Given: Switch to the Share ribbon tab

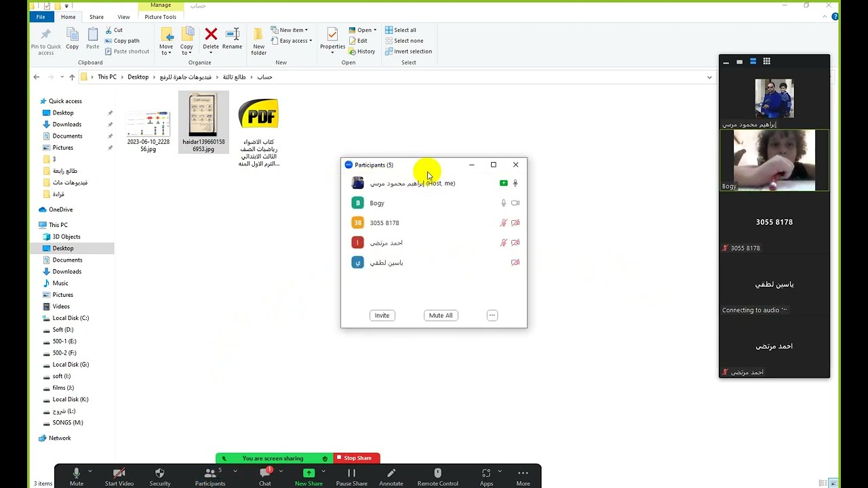Looking at the screenshot, I should 96,17.
